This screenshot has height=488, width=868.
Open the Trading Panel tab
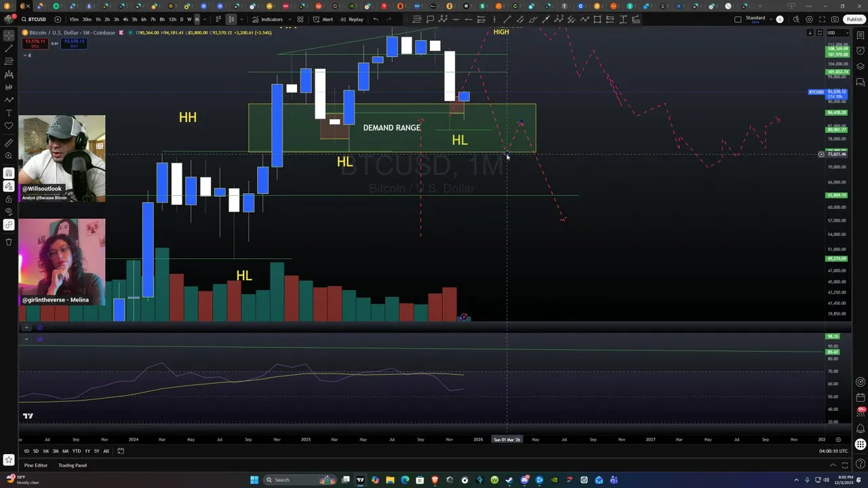(73, 466)
